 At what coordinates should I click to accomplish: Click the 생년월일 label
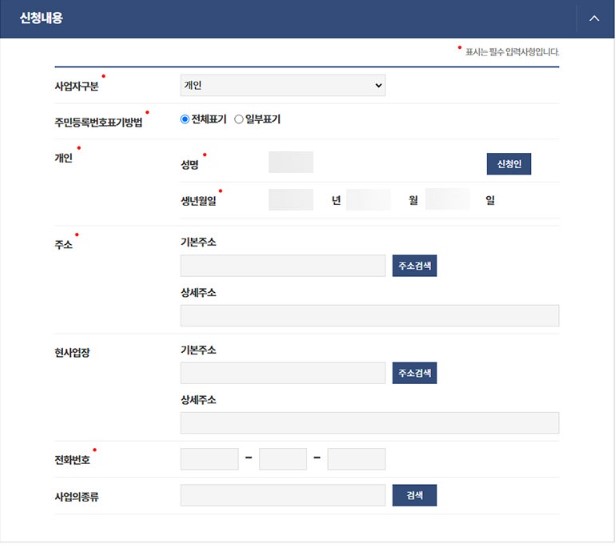coord(198,201)
